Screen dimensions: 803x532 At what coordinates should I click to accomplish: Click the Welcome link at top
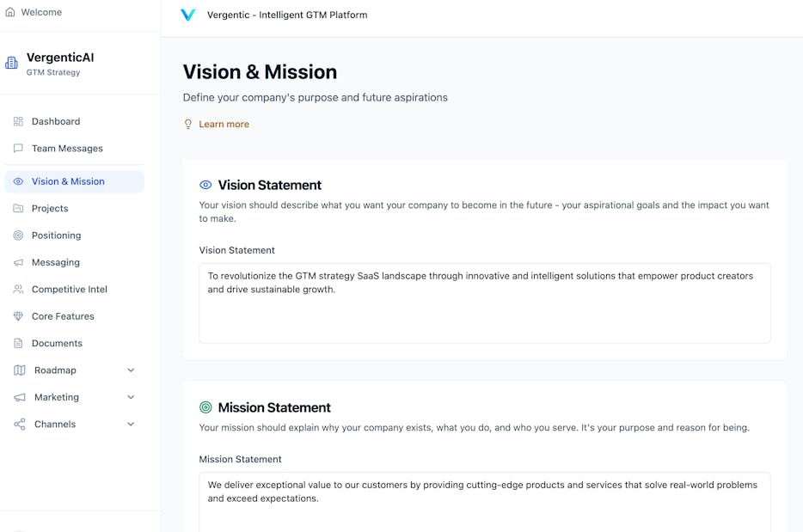(x=41, y=12)
